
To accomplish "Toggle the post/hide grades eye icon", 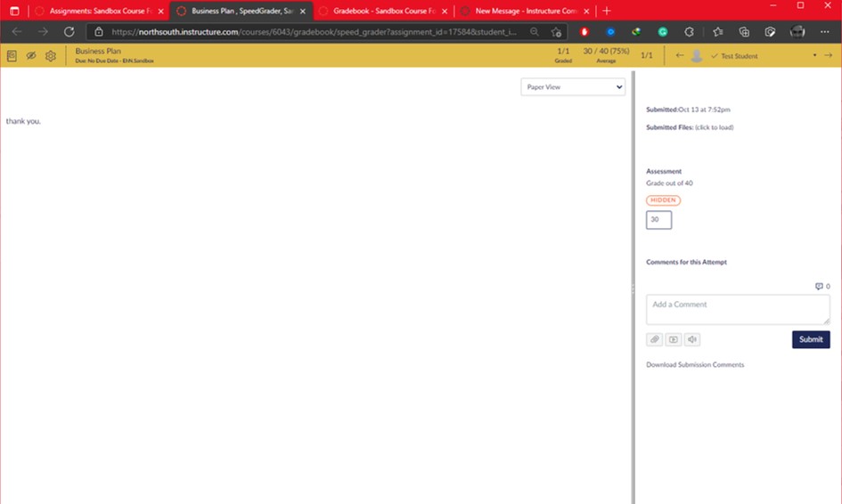I will pyautogui.click(x=31, y=55).
